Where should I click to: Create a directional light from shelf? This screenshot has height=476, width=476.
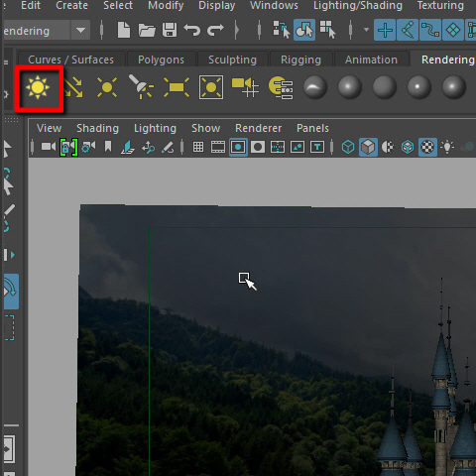coord(73,88)
